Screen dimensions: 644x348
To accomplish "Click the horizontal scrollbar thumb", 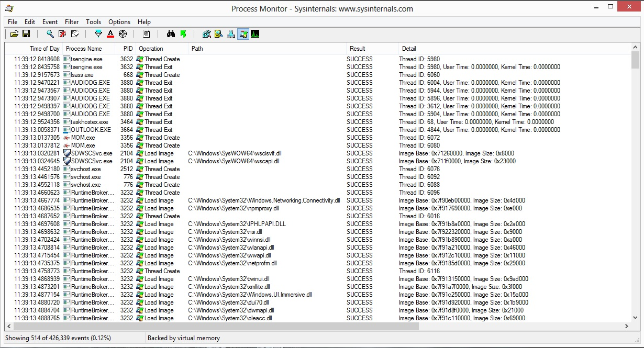I will (216, 327).
